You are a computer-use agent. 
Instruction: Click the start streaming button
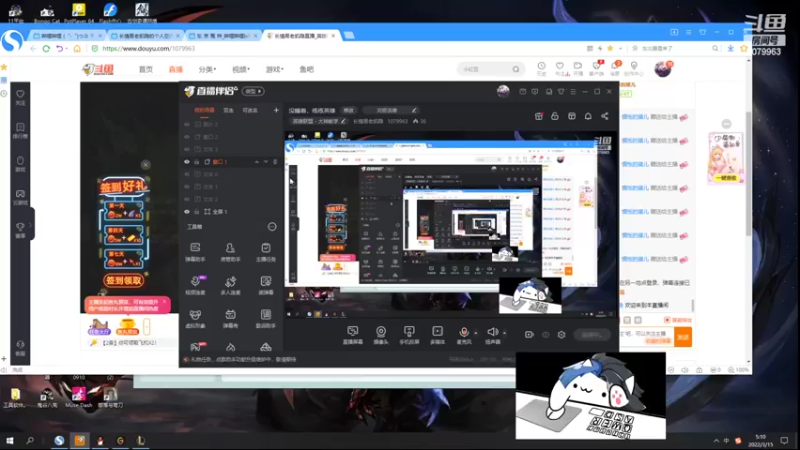pyautogui.click(x=591, y=335)
